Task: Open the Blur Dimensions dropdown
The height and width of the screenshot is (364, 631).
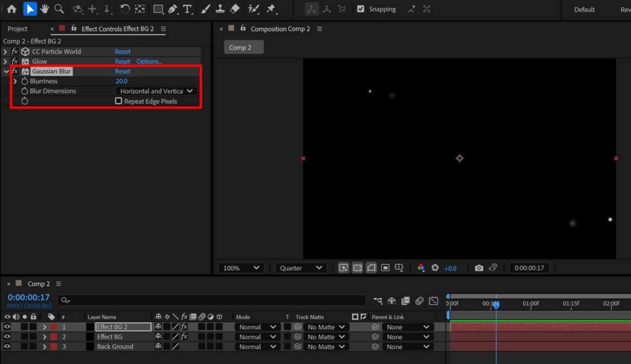Action: pos(156,91)
